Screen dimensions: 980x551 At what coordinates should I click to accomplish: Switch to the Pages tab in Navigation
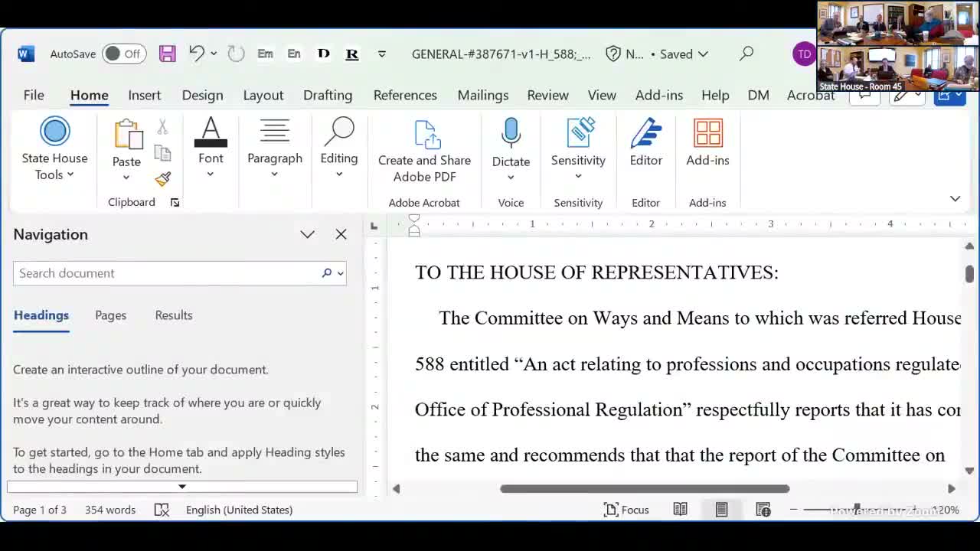tap(110, 315)
